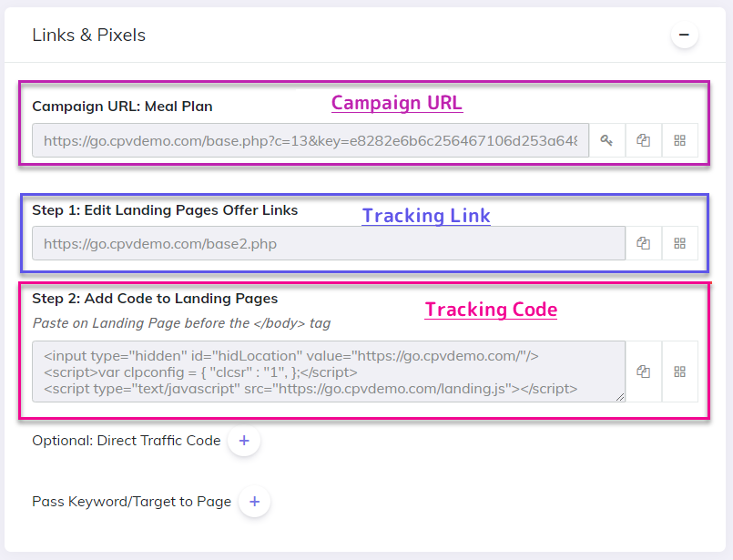The height and width of the screenshot is (560, 733).
Task: Copy the Campaign URL using the copy icon
Action: click(643, 140)
